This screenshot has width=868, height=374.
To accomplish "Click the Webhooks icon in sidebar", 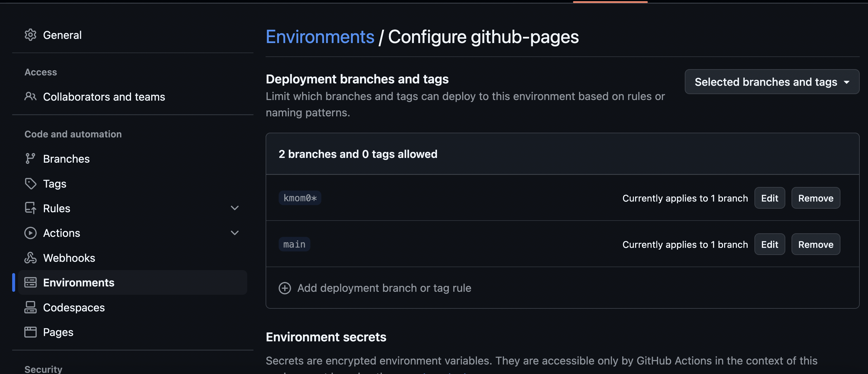I will (x=30, y=258).
